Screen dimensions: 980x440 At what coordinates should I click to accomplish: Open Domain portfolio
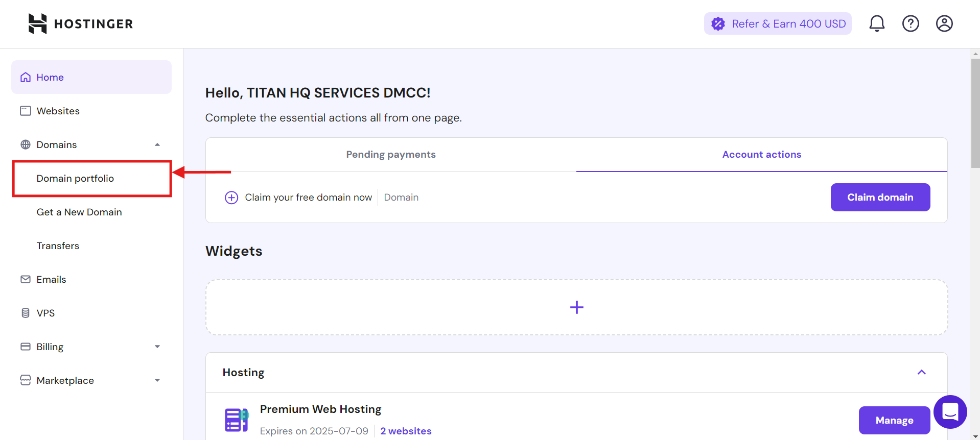[92, 179]
